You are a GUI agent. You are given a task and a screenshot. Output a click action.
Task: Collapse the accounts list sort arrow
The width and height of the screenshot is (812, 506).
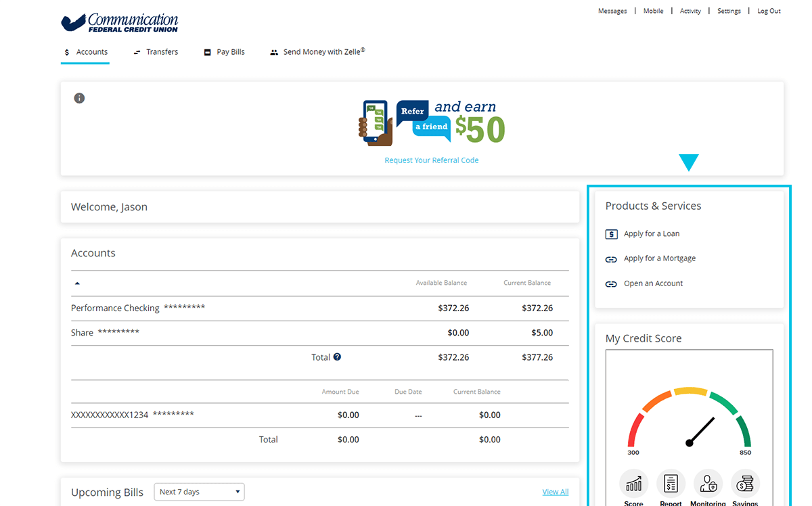pos(76,283)
